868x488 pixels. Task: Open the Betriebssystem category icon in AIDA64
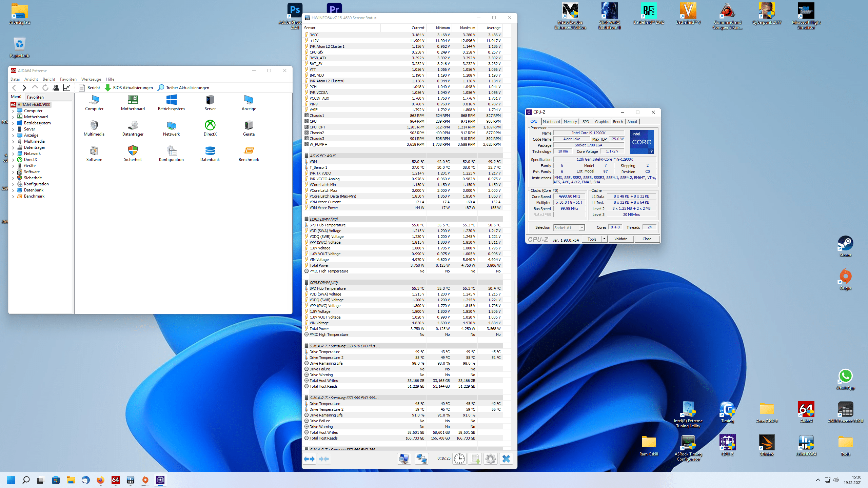[171, 103]
